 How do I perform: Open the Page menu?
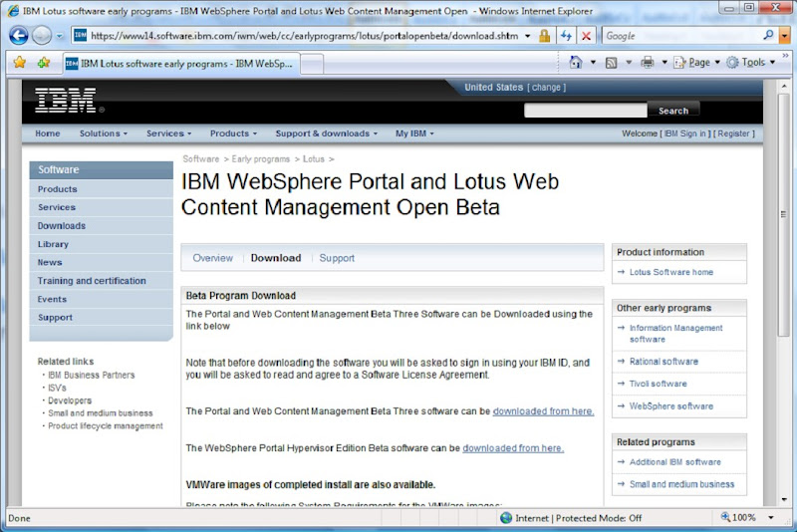pos(696,63)
